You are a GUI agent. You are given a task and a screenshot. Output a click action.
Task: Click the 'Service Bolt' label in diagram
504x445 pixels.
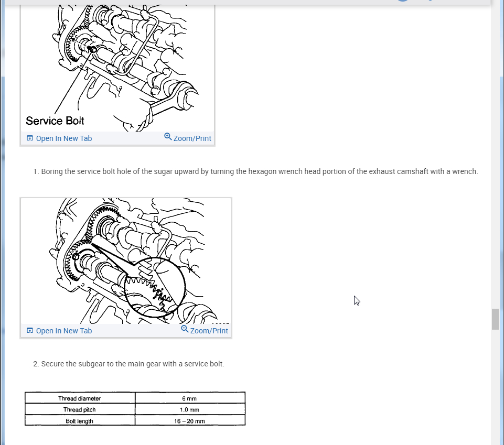coord(55,121)
